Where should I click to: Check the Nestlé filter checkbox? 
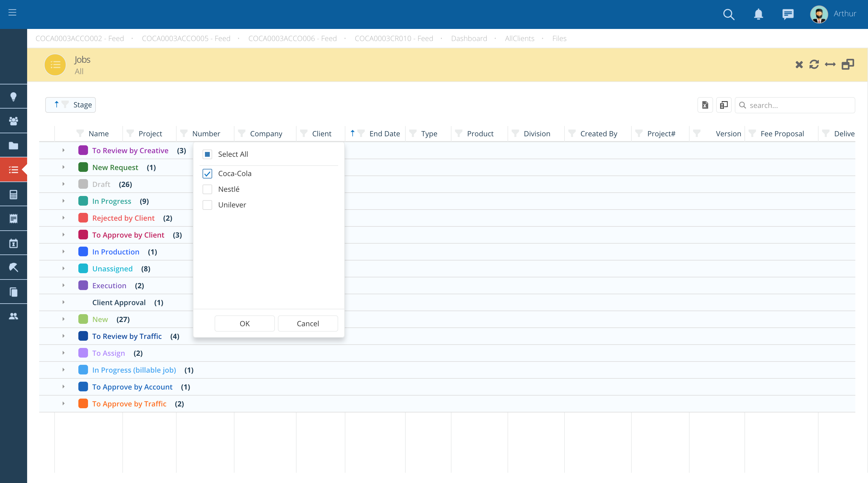tap(207, 189)
